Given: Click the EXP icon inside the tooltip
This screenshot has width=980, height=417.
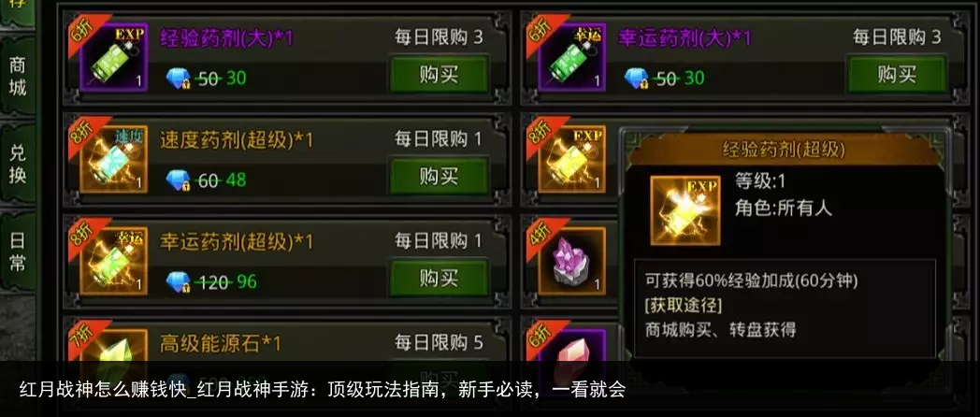Looking at the screenshot, I should [685, 210].
